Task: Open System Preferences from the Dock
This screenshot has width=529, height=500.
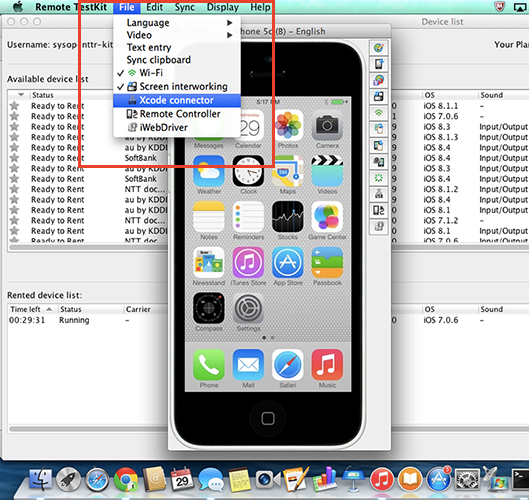Action: tap(467, 479)
